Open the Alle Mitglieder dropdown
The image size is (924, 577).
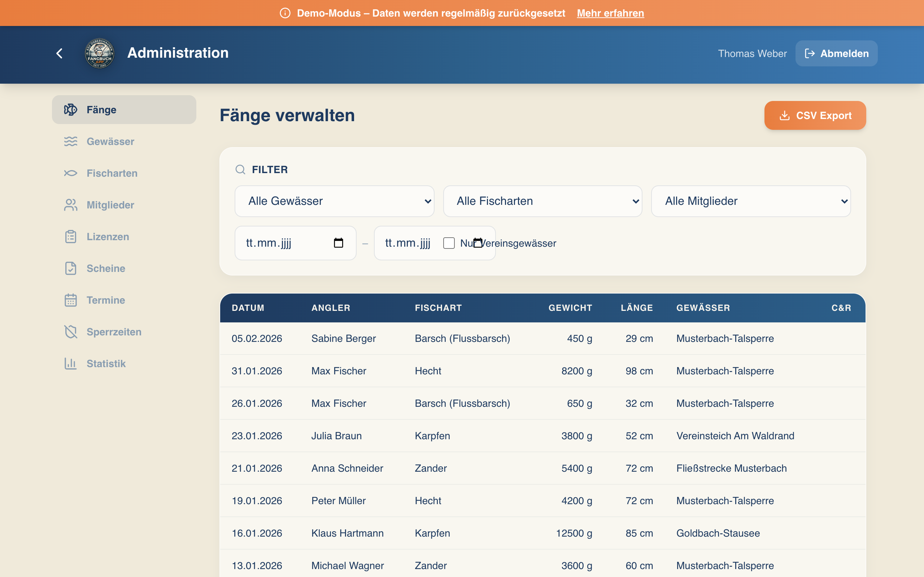pos(750,201)
